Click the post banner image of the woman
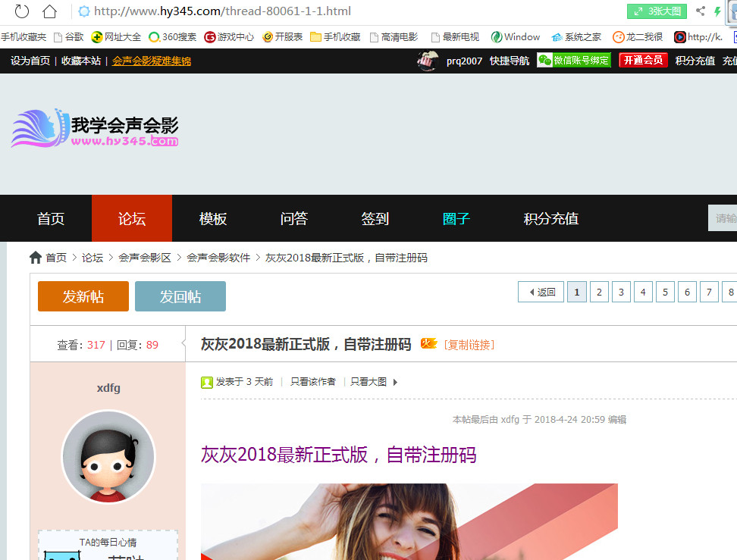The width and height of the screenshot is (737, 560). (x=409, y=521)
